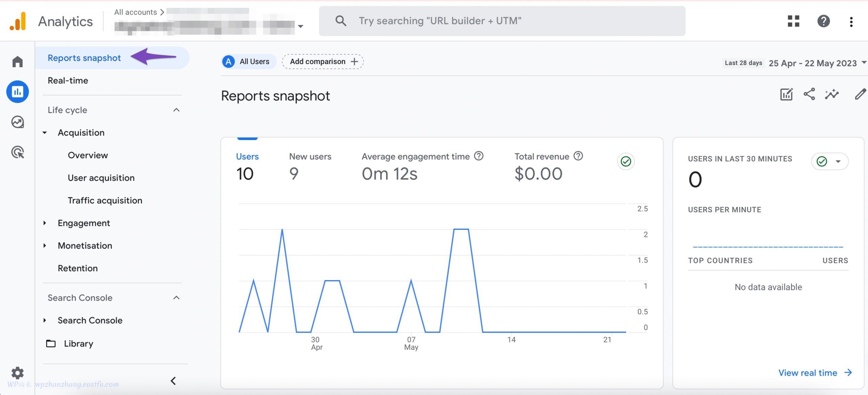Open Admin settings with the gear icon
Screen dimensions: 868x395
click(17, 373)
